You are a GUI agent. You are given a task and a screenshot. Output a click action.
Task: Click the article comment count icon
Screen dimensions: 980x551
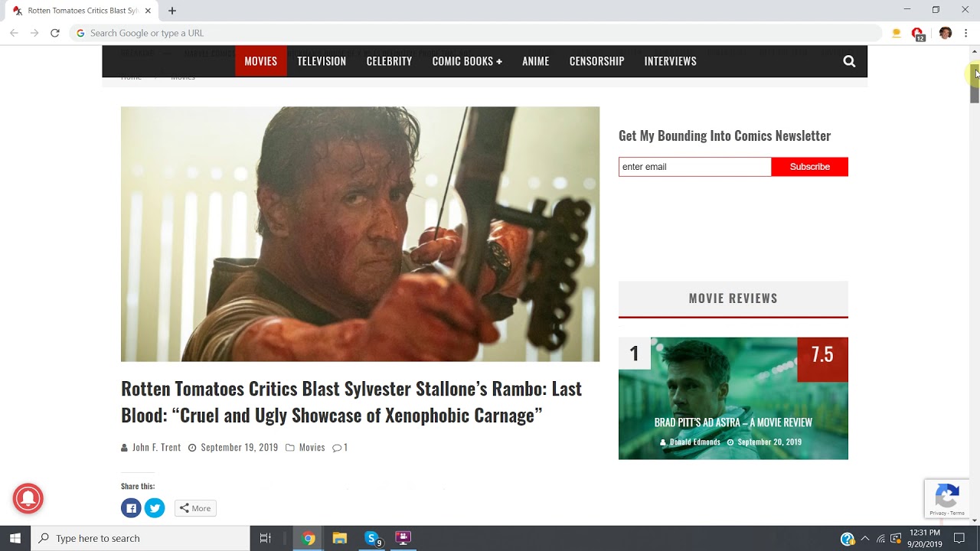point(338,448)
